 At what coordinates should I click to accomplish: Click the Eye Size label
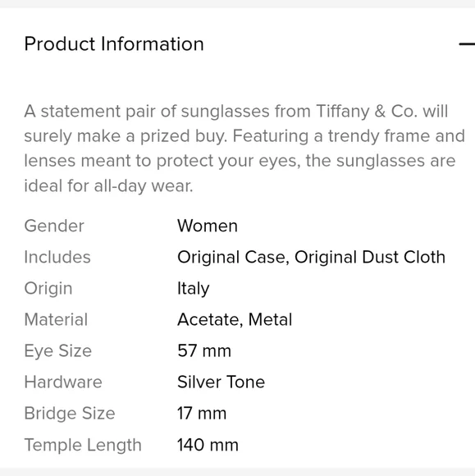[57, 351]
